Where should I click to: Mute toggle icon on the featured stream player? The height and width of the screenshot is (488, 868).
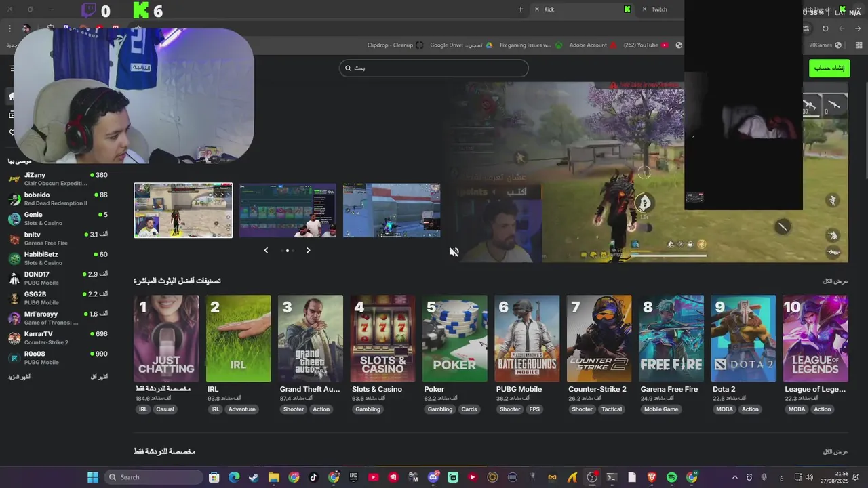tap(454, 251)
